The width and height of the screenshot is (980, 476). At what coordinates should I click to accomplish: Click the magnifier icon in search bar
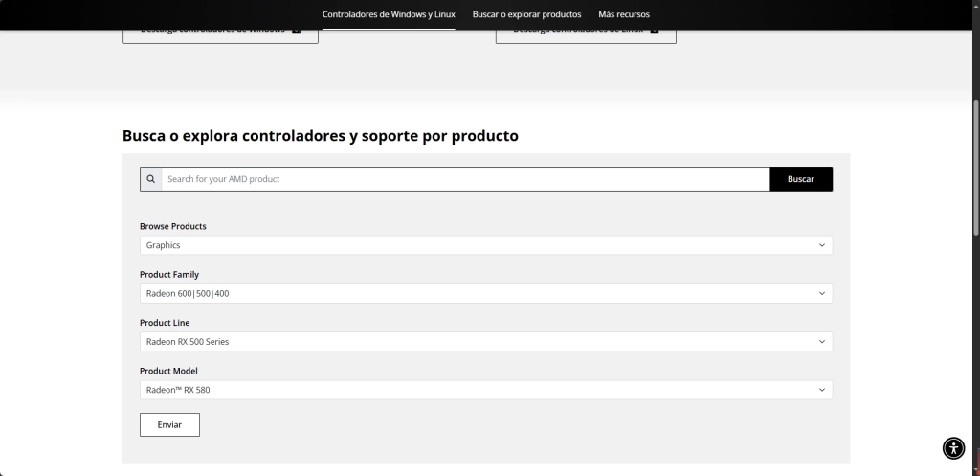150,179
